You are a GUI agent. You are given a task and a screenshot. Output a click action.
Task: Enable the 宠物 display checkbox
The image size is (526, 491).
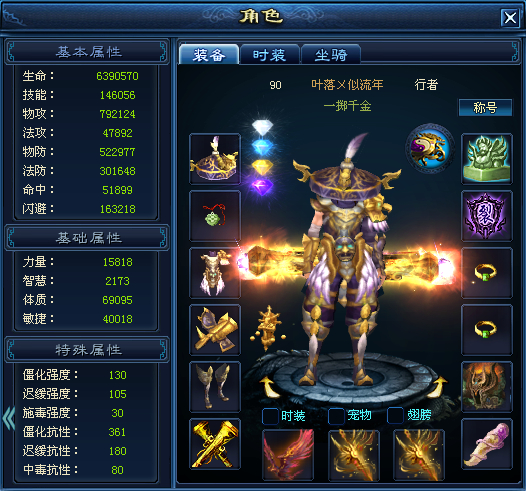(x=336, y=416)
